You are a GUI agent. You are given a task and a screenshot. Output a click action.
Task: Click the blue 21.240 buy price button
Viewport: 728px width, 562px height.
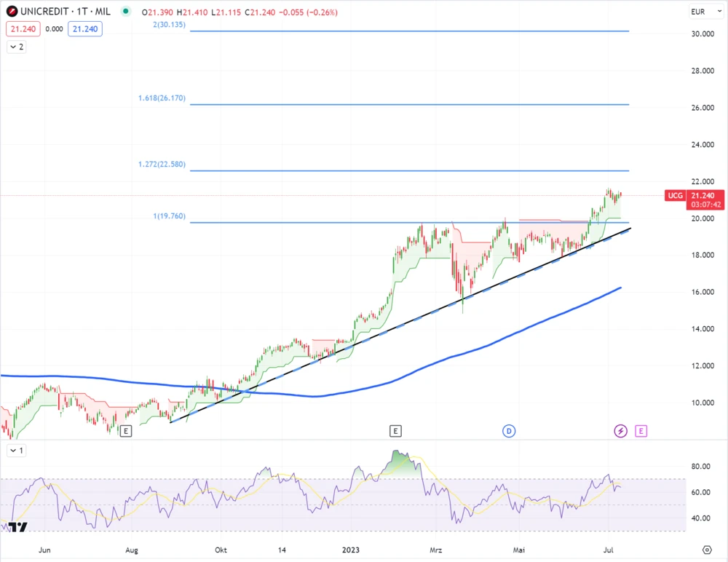point(85,29)
